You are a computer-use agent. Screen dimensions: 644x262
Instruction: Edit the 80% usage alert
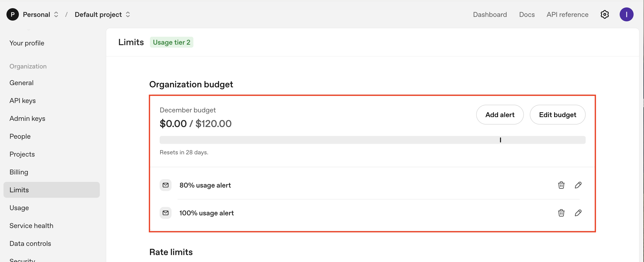578,185
